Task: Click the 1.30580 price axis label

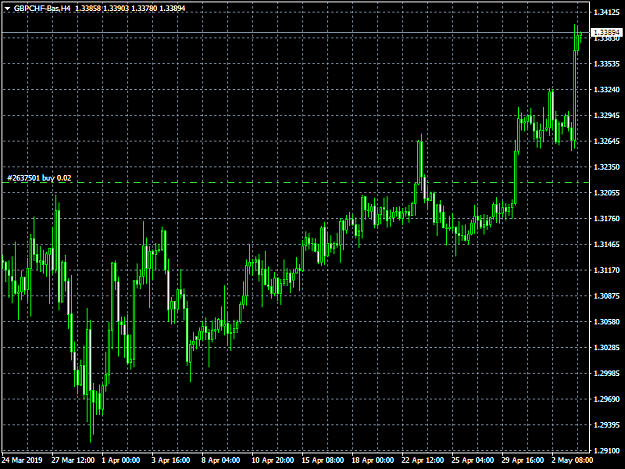Action: (607, 322)
